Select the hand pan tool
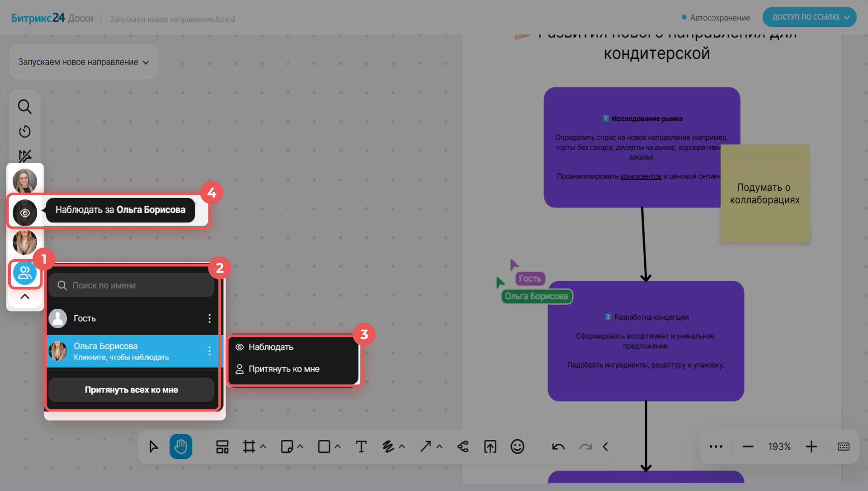 pyautogui.click(x=181, y=447)
